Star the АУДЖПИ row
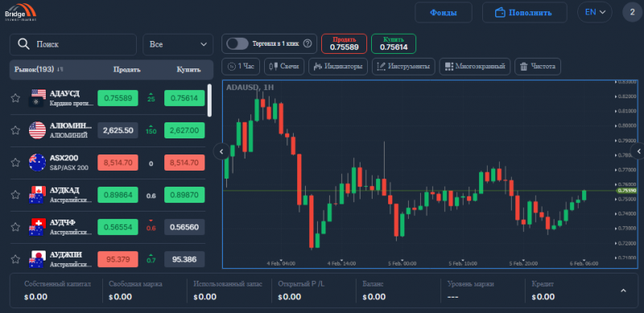This screenshot has height=313, width=644. click(x=15, y=259)
